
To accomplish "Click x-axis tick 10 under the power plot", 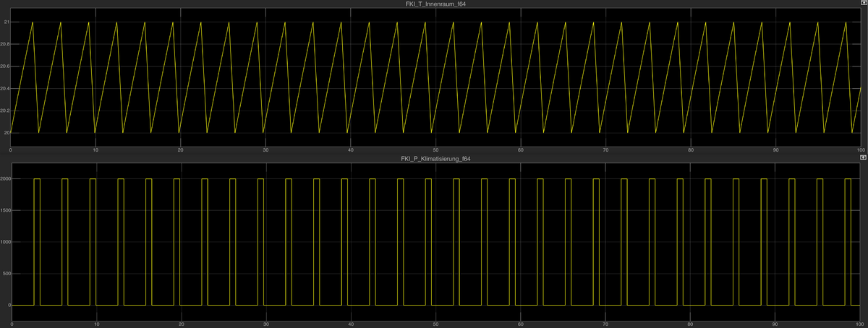I will pos(96,324).
